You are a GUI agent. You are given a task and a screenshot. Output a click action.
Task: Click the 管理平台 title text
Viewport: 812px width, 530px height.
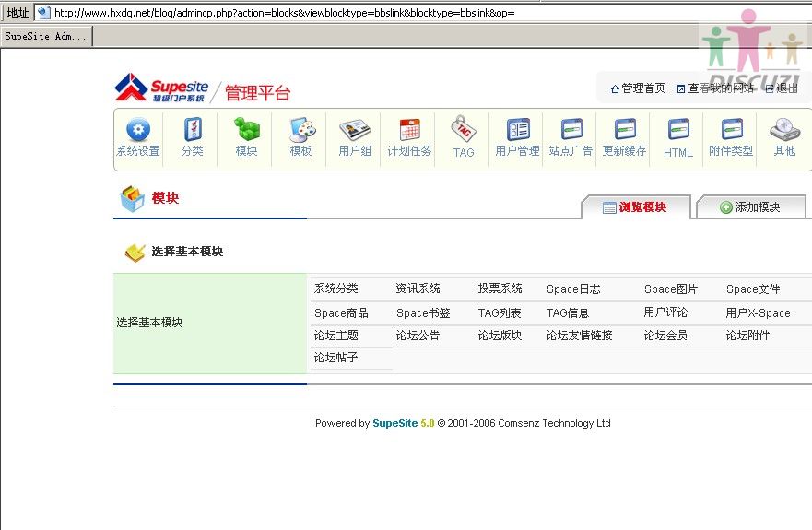click(x=257, y=93)
